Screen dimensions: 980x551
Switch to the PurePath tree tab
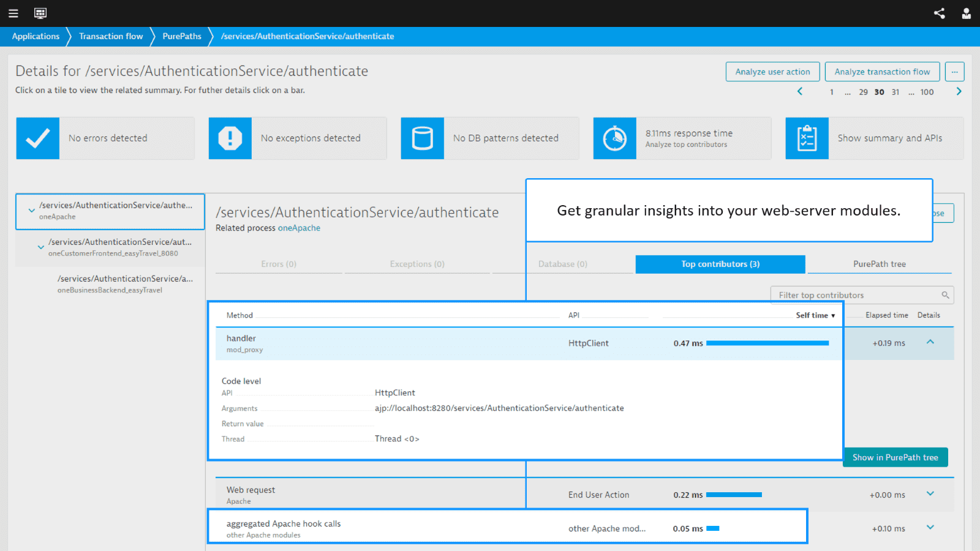(x=880, y=264)
